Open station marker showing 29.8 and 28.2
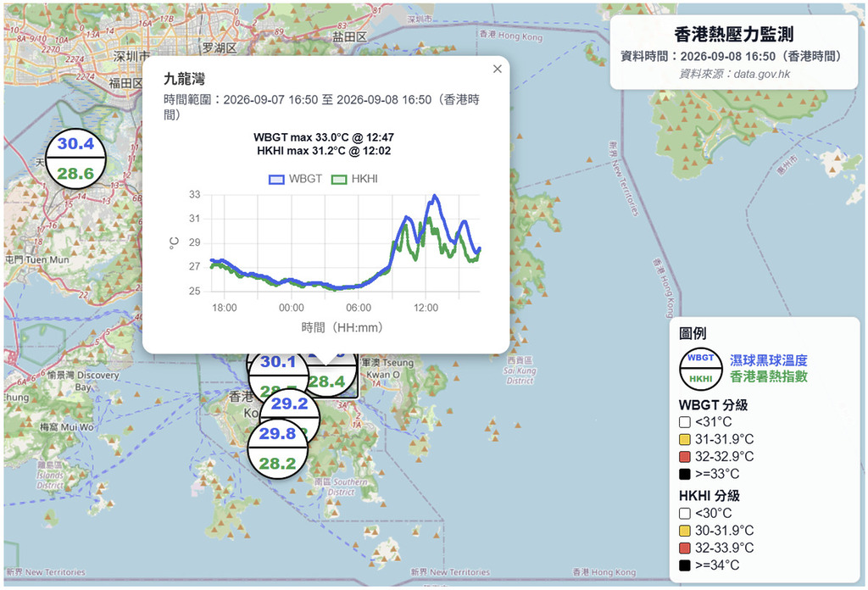This screenshot has width=868, height=590. [277, 448]
